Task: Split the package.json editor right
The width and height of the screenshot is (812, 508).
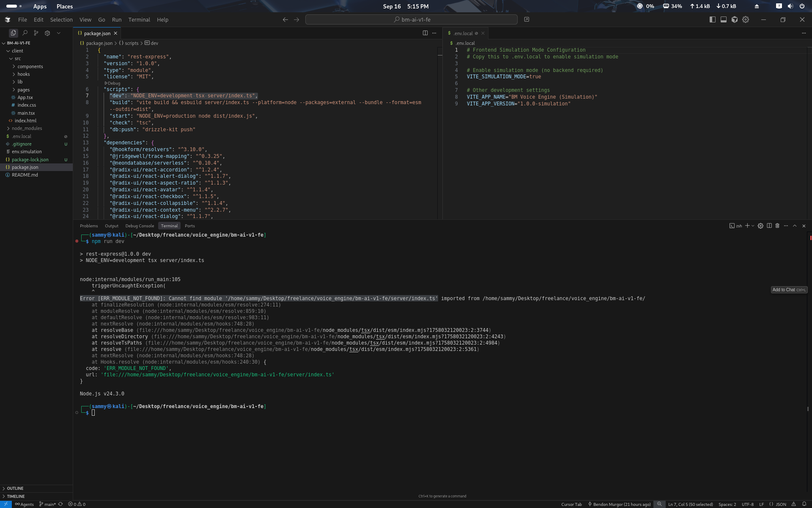Action: [x=425, y=33]
